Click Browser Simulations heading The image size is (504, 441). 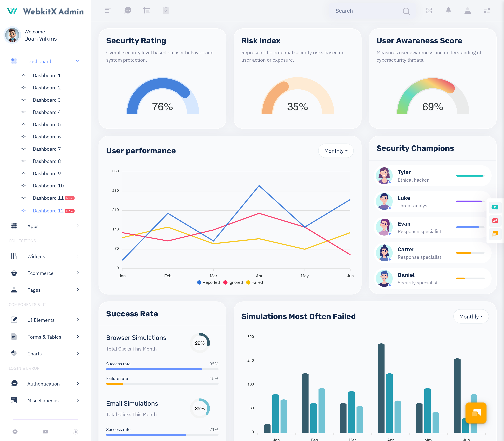(136, 338)
